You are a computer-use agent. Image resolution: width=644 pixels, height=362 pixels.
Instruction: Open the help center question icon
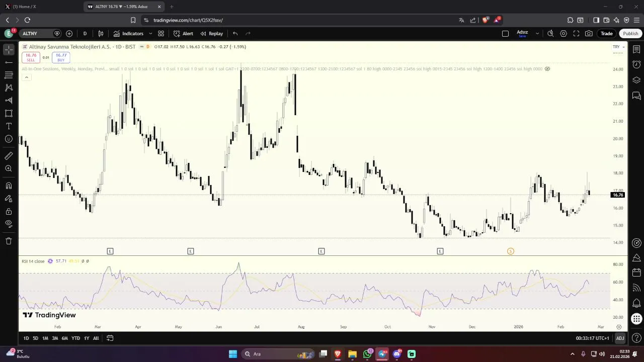pyautogui.click(x=636, y=338)
